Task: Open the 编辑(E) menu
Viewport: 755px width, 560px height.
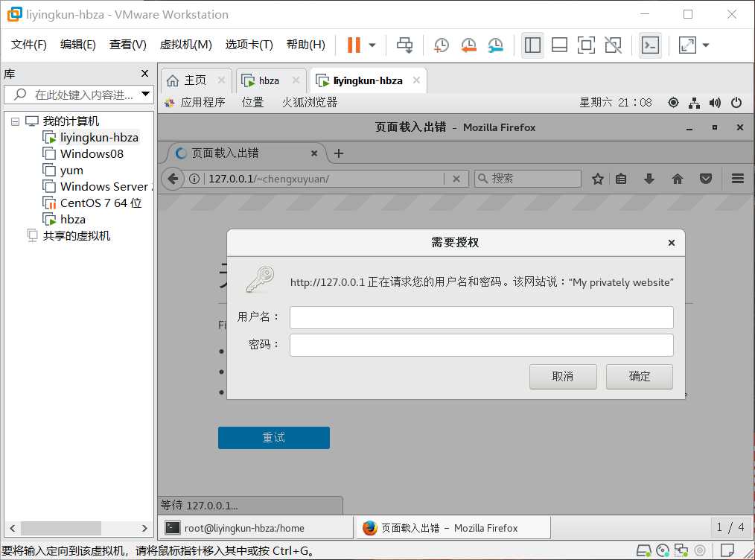Action: pyautogui.click(x=78, y=45)
